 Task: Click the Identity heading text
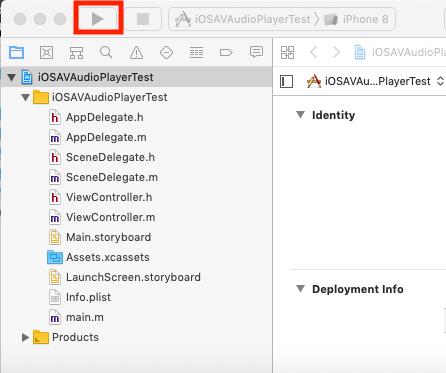point(333,115)
